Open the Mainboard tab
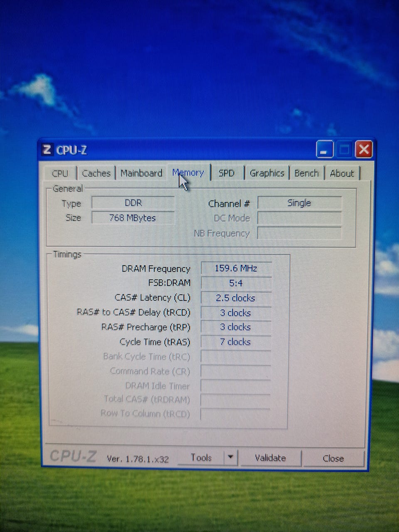The image size is (399, 532). point(141,173)
